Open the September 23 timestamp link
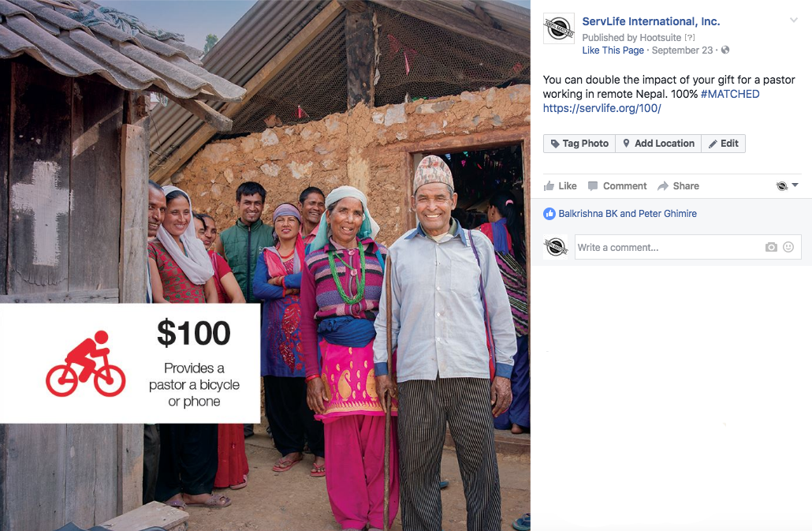This screenshot has height=531, width=812. point(682,50)
